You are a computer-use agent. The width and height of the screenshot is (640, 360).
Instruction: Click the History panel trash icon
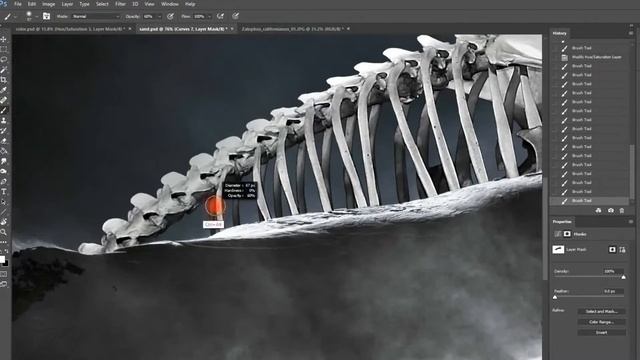pos(622,211)
